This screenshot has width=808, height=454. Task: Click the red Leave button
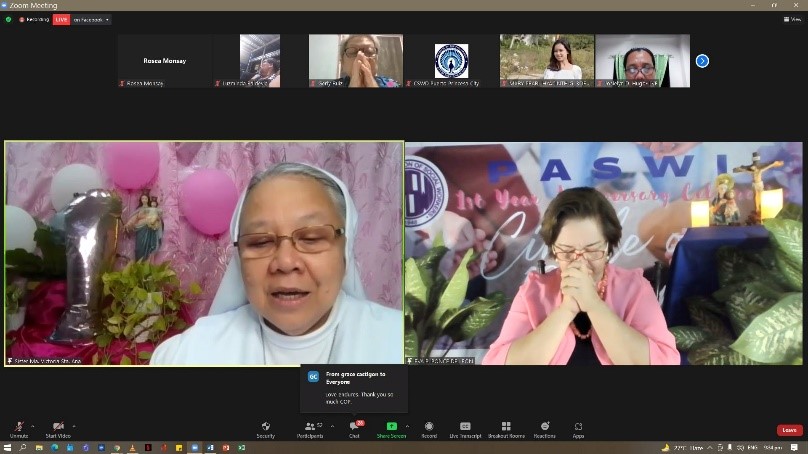(789, 430)
